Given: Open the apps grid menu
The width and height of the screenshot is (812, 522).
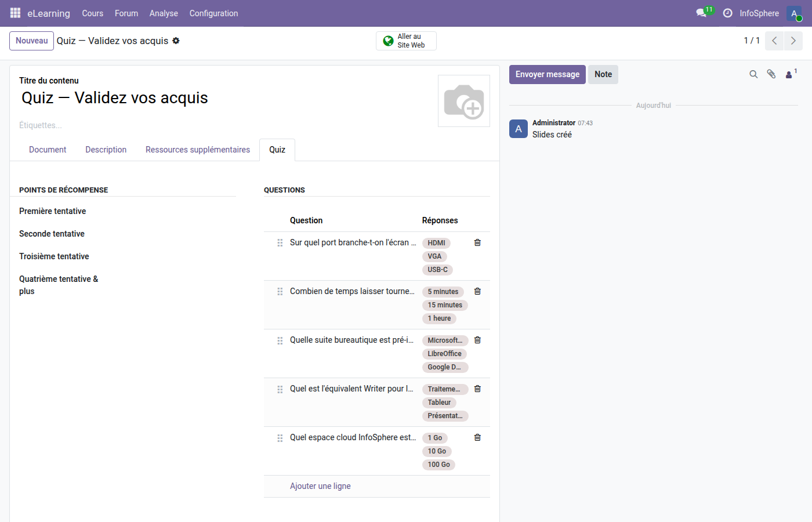Looking at the screenshot, I should click(x=14, y=13).
